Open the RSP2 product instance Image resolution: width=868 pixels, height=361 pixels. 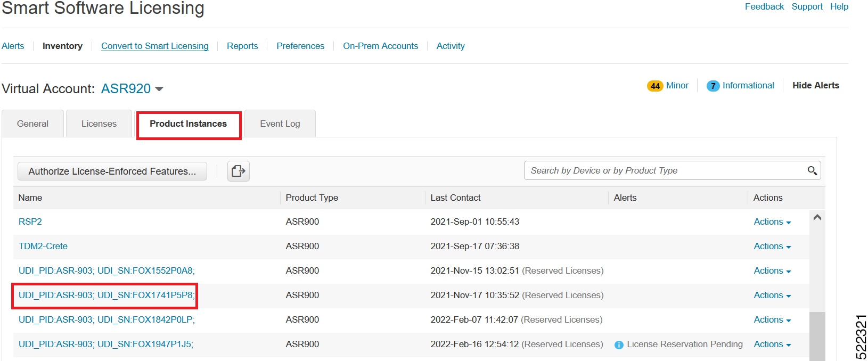(x=30, y=222)
